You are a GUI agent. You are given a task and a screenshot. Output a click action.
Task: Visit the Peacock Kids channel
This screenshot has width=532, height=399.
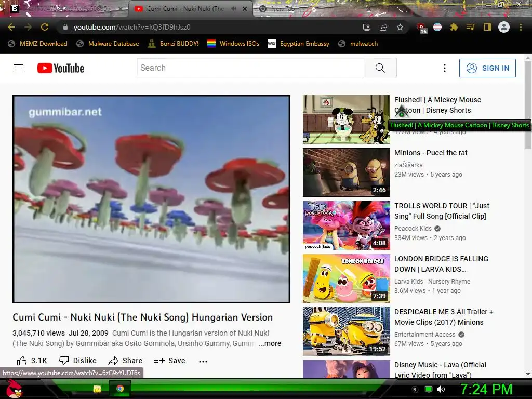413,229
